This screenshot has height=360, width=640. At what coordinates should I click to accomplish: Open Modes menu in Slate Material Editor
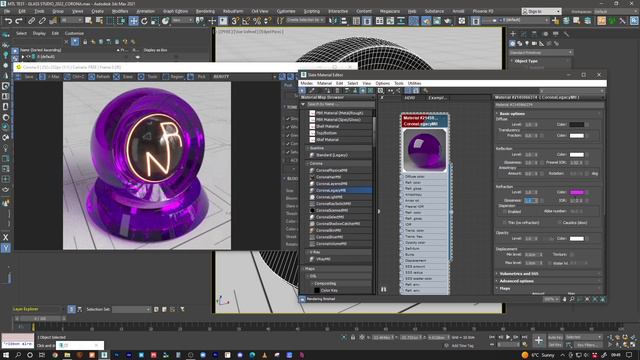click(x=307, y=83)
